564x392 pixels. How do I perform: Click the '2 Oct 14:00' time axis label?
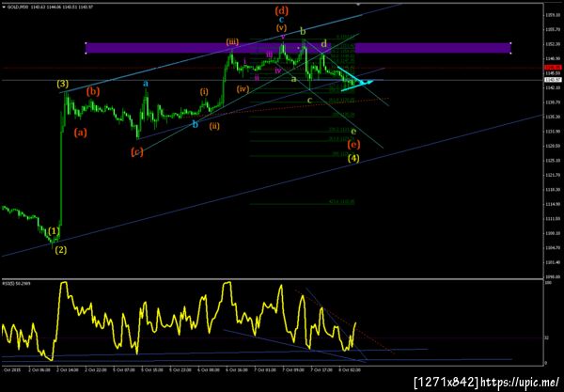66,369
